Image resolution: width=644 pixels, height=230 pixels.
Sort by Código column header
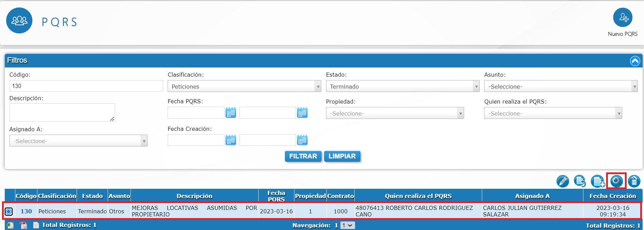pos(26,196)
